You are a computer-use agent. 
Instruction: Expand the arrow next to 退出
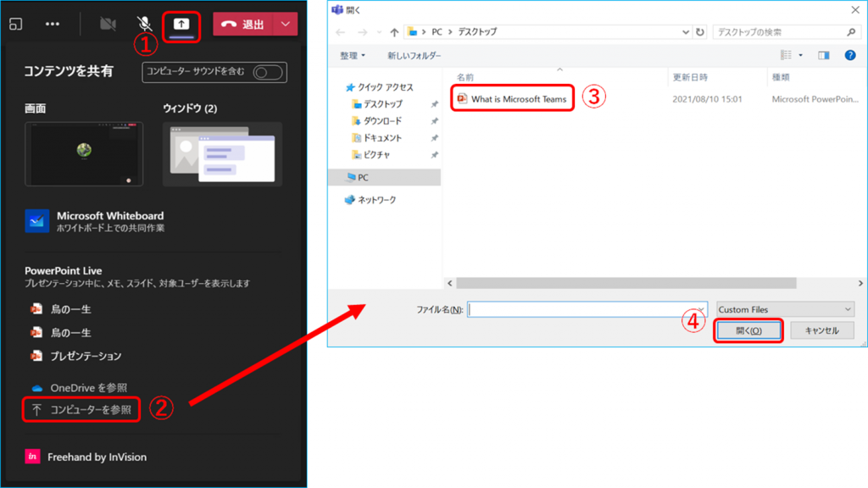287,25
